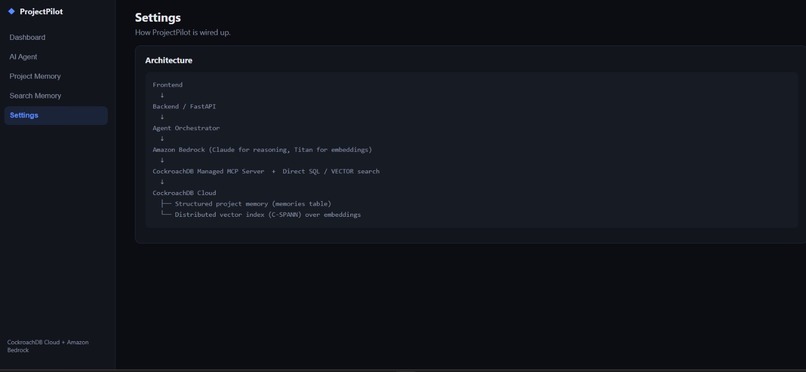This screenshot has height=372, width=806.
Task: Click the ProjectPilot diamond logo icon
Action: pyautogui.click(x=11, y=11)
